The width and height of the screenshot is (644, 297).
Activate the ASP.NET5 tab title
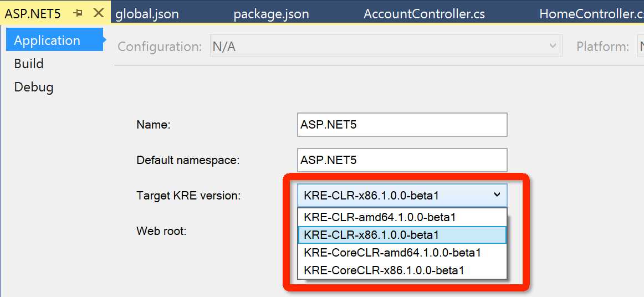click(x=33, y=14)
